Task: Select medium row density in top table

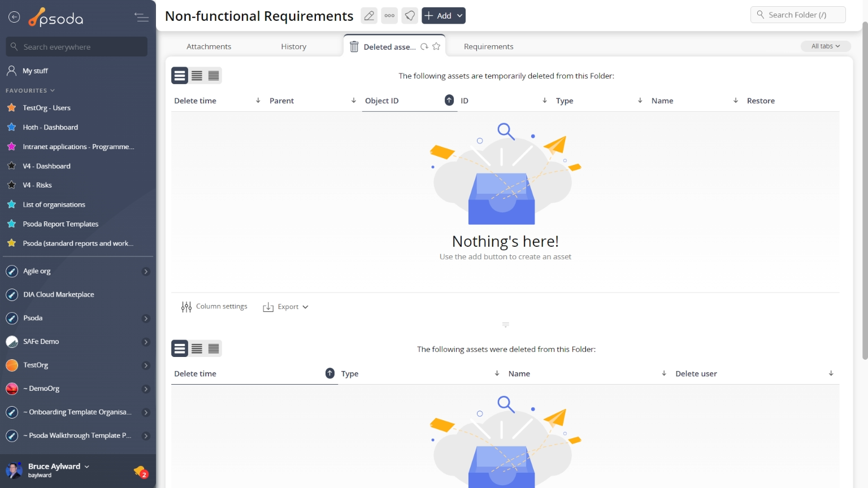Action: (197, 76)
